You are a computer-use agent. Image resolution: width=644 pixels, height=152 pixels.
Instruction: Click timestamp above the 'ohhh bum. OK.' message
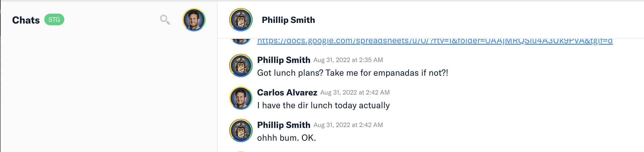pyautogui.click(x=348, y=125)
